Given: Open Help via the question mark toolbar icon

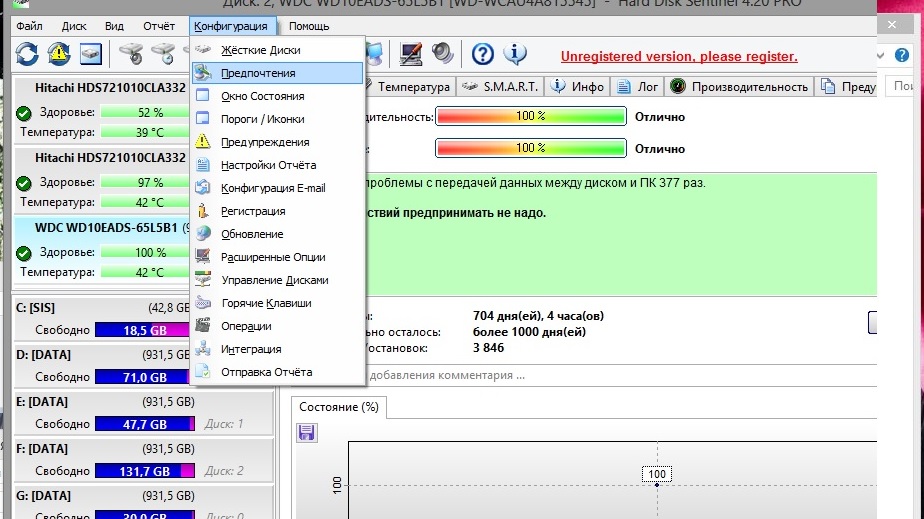Looking at the screenshot, I should click(483, 54).
